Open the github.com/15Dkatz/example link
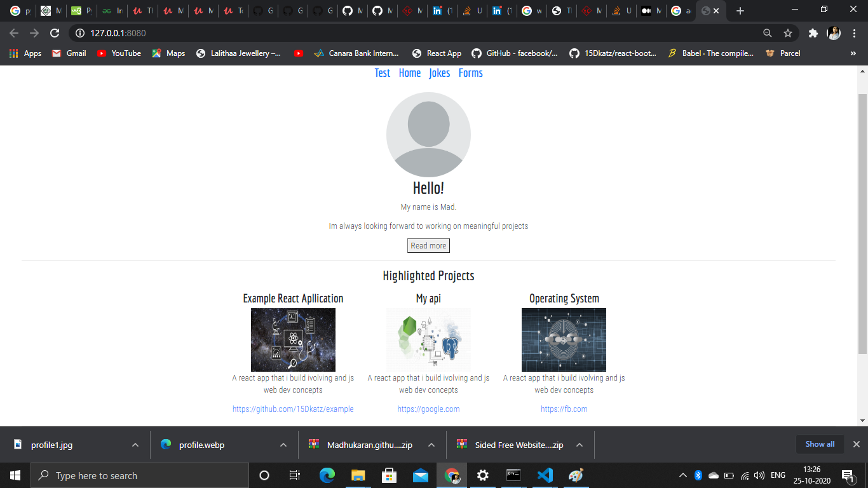Screen dimensions: 868x488 [293, 409]
